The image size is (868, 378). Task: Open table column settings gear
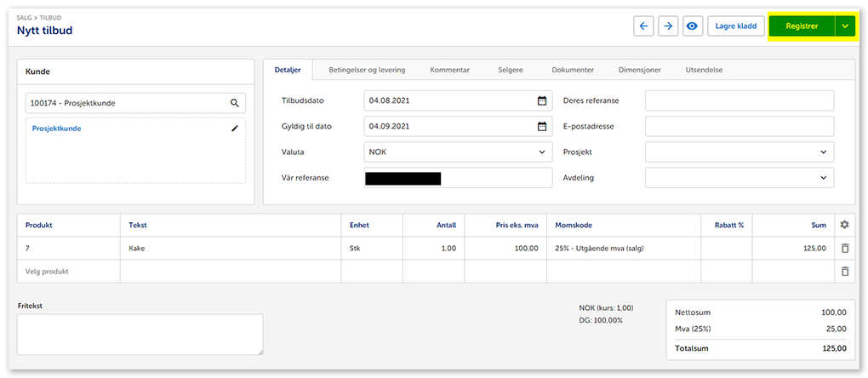844,225
